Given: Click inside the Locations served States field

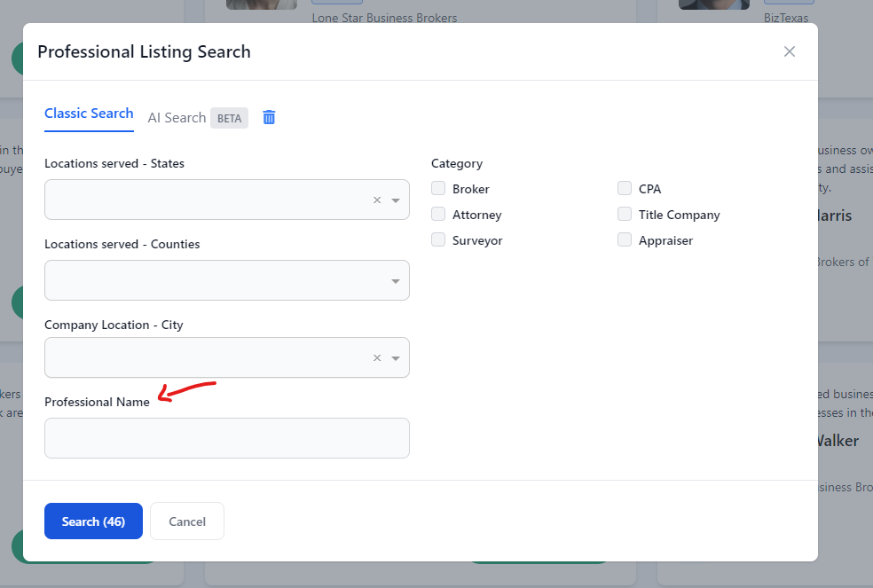Looking at the screenshot, I should tap(204, 200).
